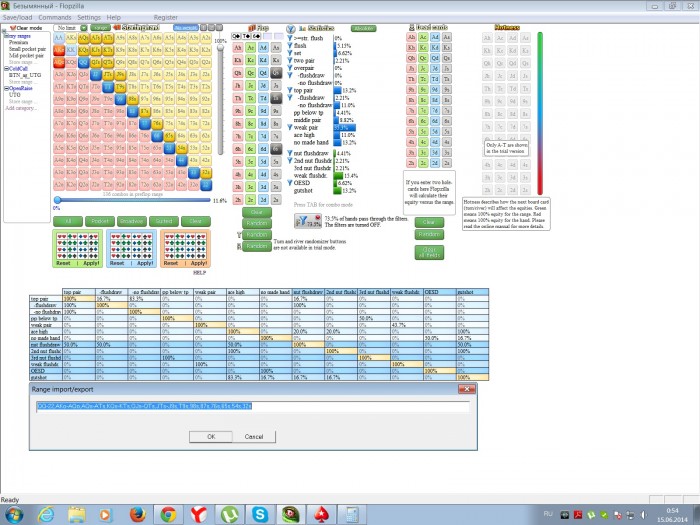Open the Help menu
This screenshot has height=525, width=700.
pos(113,17)
